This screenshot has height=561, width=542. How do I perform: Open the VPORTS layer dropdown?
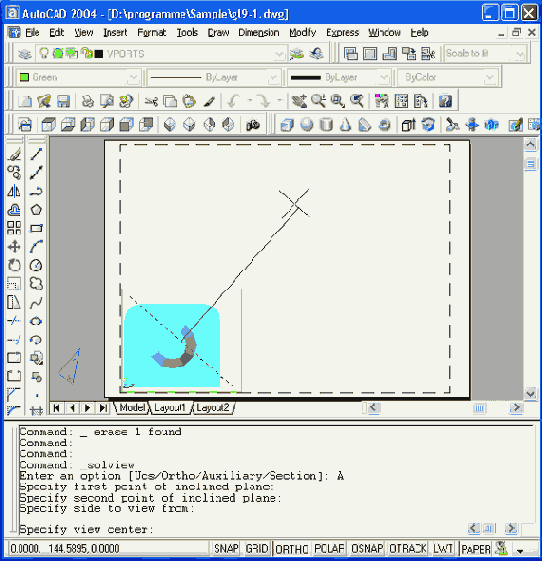tap(279, 54)
